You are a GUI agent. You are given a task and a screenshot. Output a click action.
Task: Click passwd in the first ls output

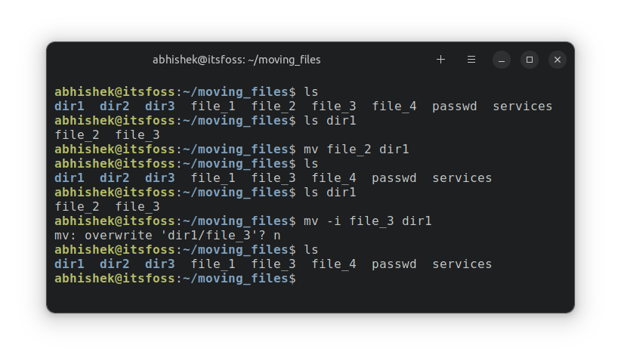pos(455,106)
